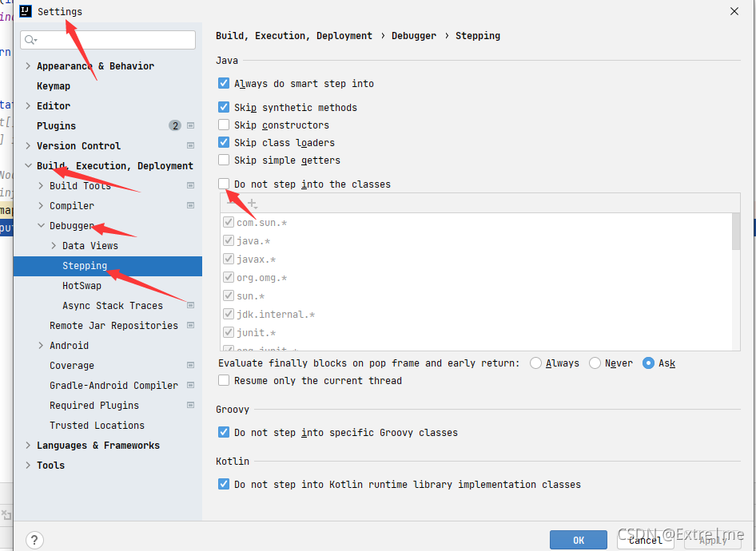Viewport: 756px width, 551px height.
Task: Click the project-level icon beside Coverage
Action: [x=190, y=366]
